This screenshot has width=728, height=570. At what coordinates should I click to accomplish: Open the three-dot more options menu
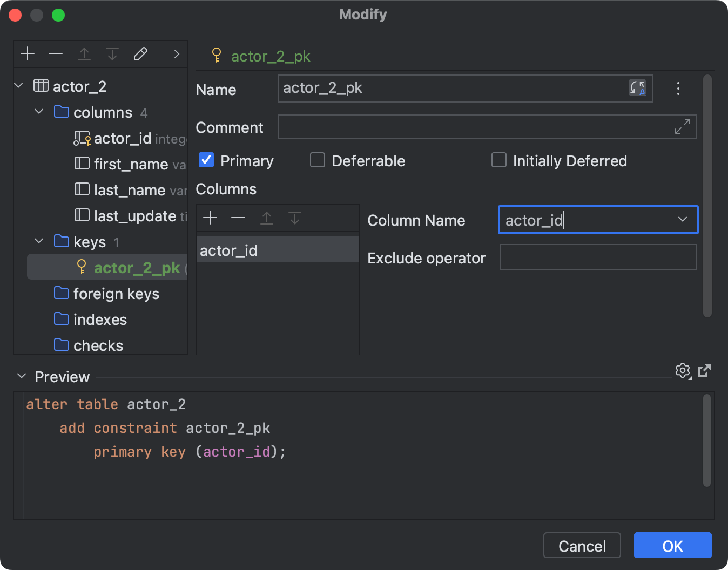tap(678, 89)
